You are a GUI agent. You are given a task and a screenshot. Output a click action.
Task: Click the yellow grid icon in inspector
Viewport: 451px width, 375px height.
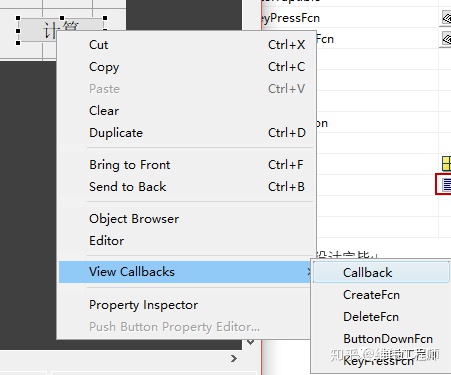[446, 164]
